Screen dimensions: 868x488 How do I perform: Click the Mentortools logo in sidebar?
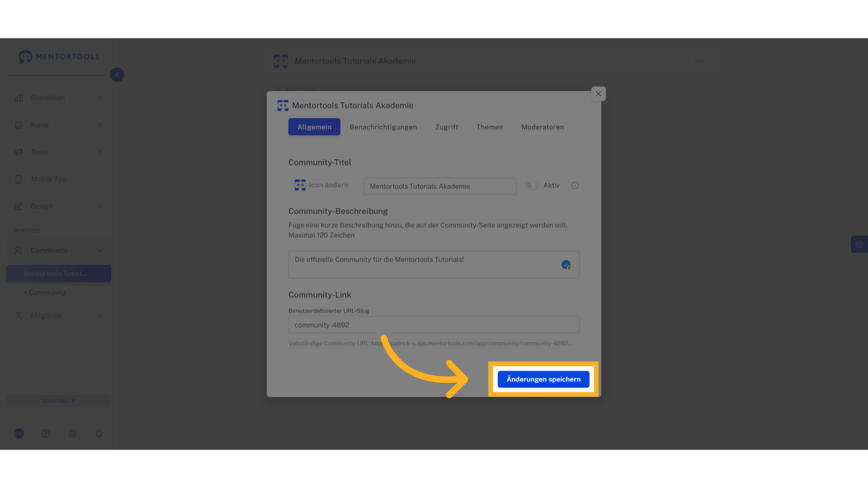pos(59,56)
